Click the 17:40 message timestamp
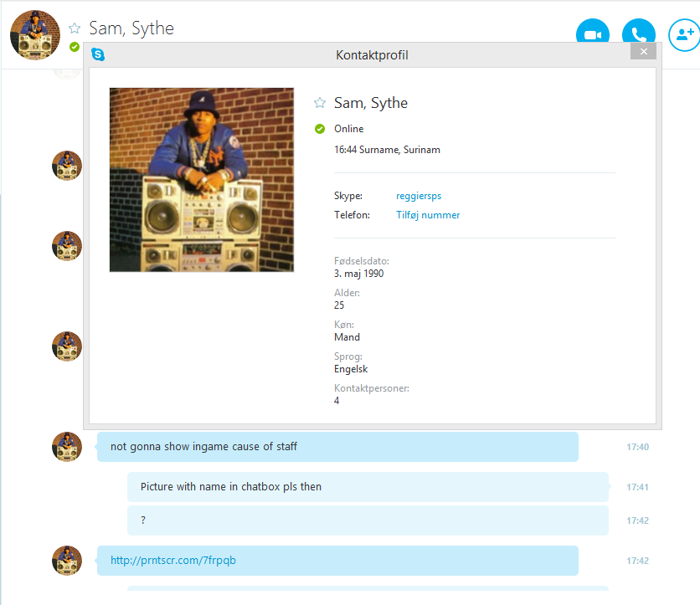This screenshot has width=700, height=605. click(x=637, y=447)
